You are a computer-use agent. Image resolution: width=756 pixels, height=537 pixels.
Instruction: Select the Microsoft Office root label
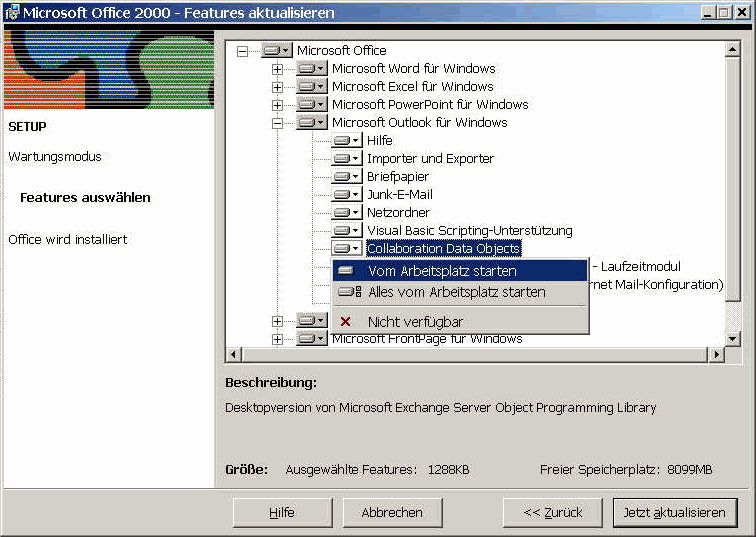click(341, 50)
